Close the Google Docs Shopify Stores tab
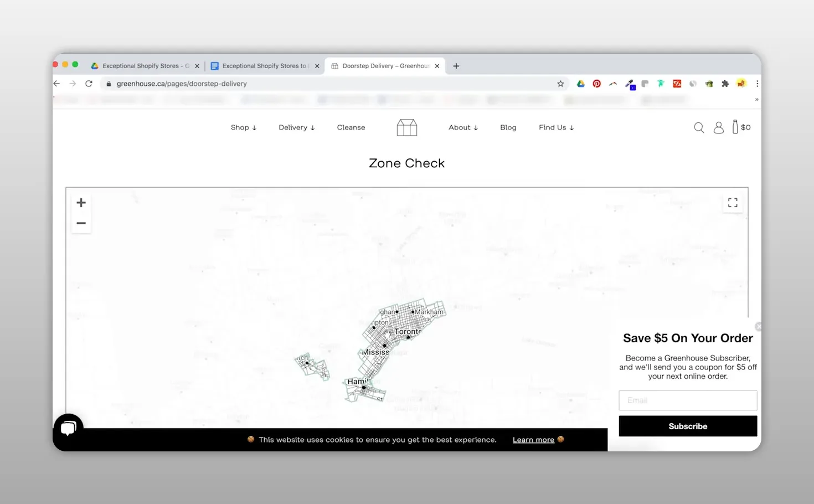The width and height of the screenshot is (814, 504). point(317,66)
